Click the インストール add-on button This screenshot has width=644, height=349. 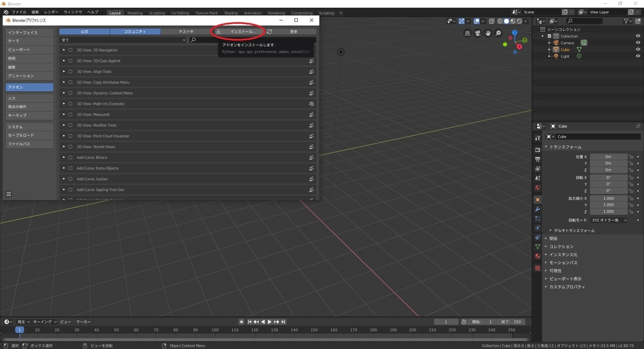(x=239, y=32)
